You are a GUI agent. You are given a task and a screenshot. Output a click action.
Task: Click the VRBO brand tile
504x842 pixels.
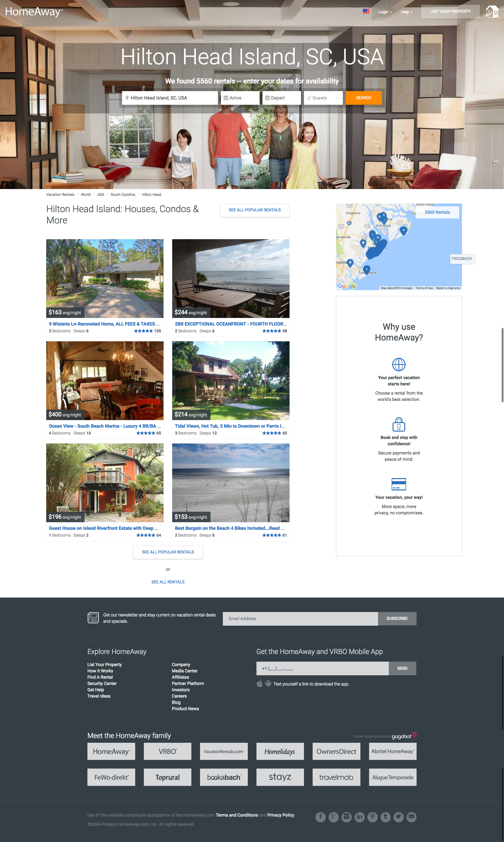(167, 751)
